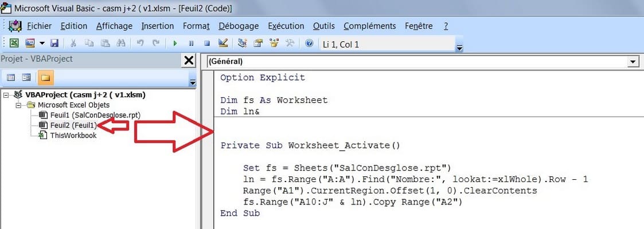
Task: Click the Pause execution icon
Action: click(191, 44)
